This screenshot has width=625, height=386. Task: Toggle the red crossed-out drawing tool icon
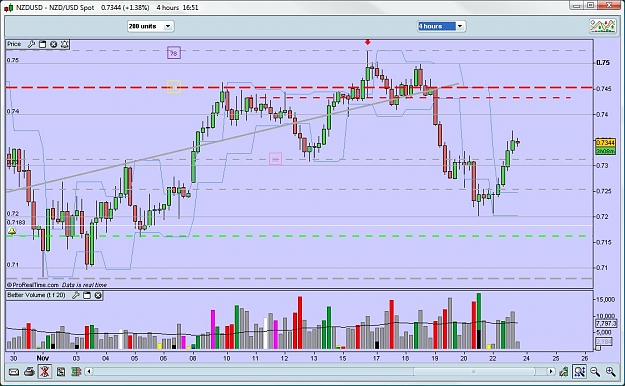(x=44, y=372)
